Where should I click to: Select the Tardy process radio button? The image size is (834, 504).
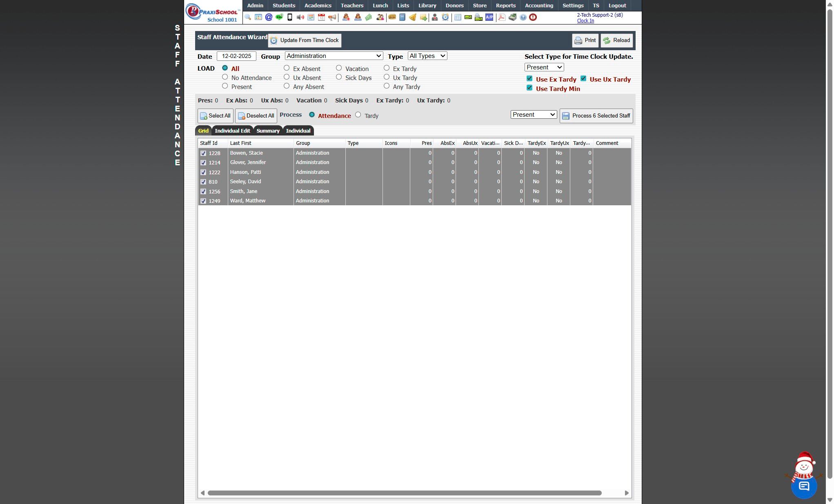358,115
